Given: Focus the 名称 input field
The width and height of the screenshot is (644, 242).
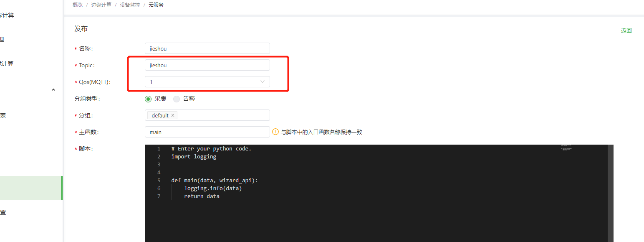Looking at the screenshot, I should [207, 48].
